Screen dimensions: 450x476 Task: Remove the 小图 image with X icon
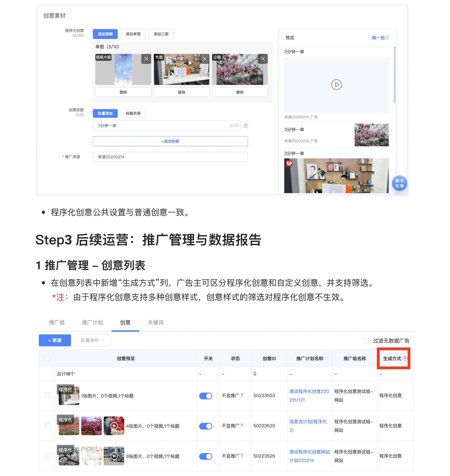pyautogui.click(x=263, y=59)
